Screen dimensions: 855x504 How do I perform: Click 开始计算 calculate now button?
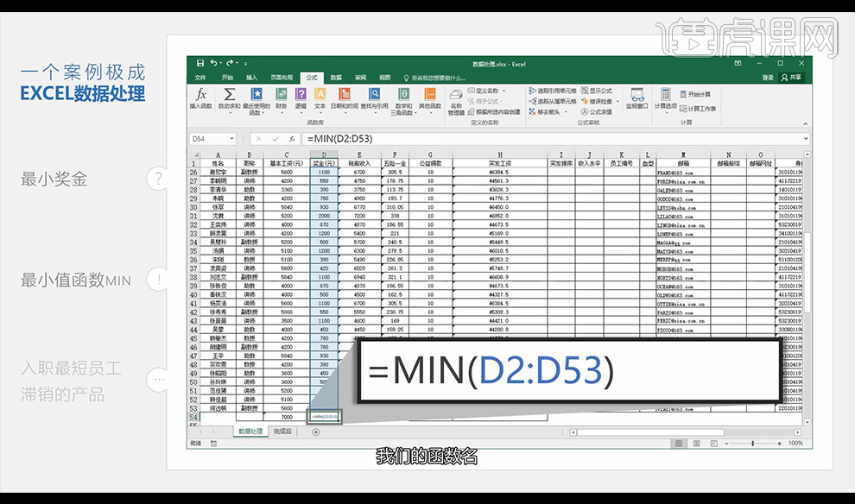click(x=695, y=94)
